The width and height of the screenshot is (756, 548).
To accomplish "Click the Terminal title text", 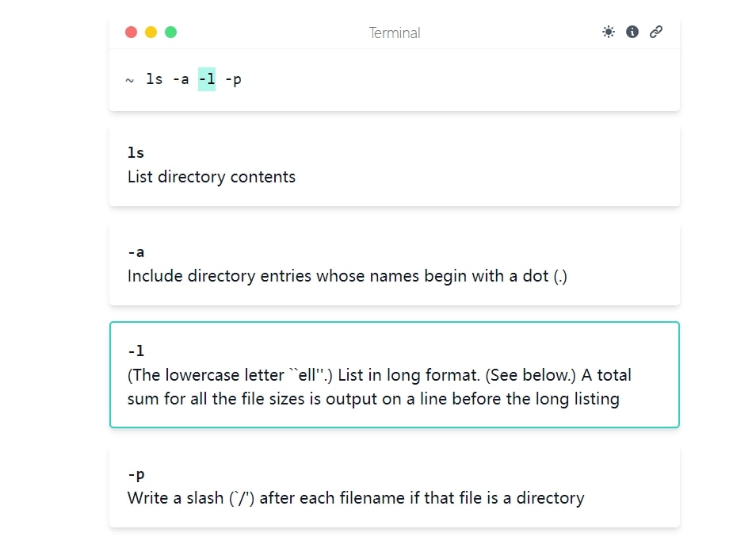I will point(395,33).
